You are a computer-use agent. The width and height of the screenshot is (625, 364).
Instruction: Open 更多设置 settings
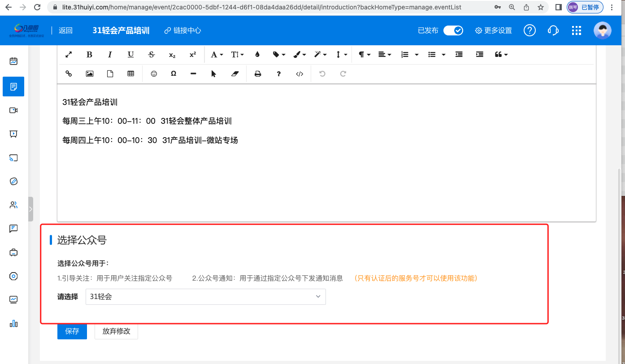[493, 30]
